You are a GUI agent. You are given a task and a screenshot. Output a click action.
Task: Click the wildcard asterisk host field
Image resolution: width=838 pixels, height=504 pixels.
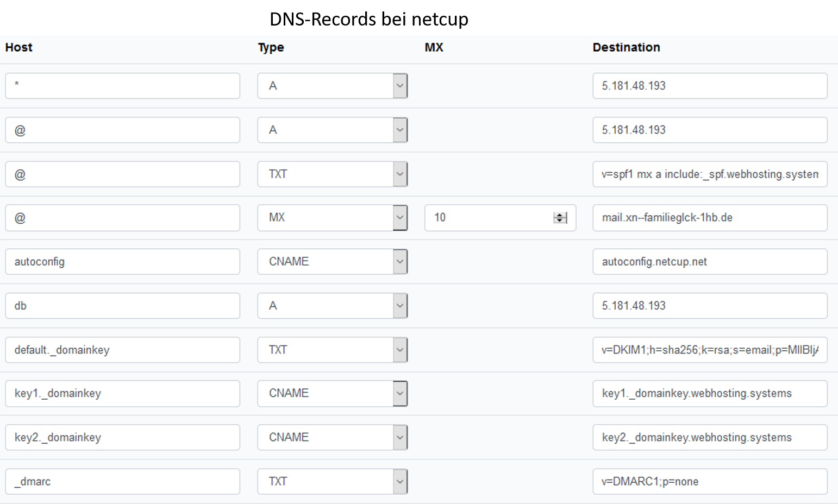click(122, 86)
